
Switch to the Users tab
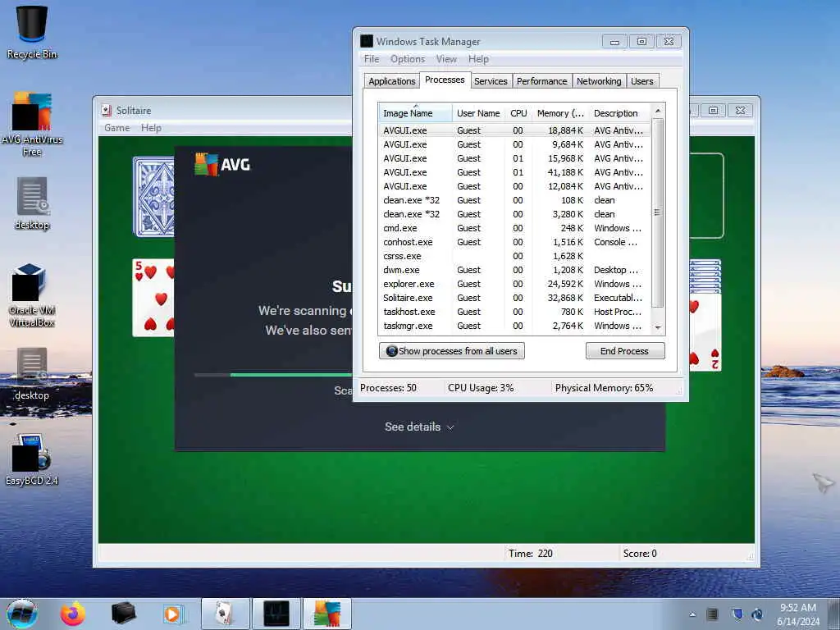coord(641,81)
